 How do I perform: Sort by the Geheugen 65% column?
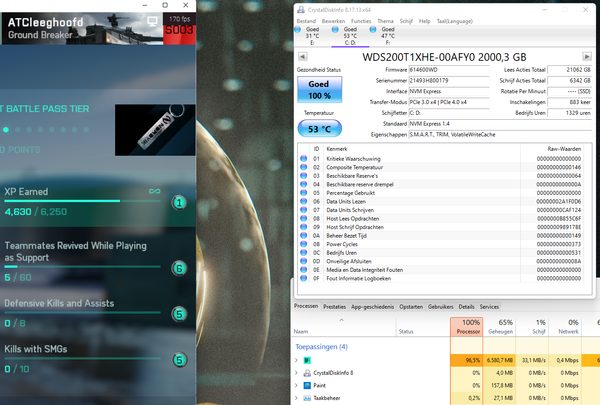499,327
